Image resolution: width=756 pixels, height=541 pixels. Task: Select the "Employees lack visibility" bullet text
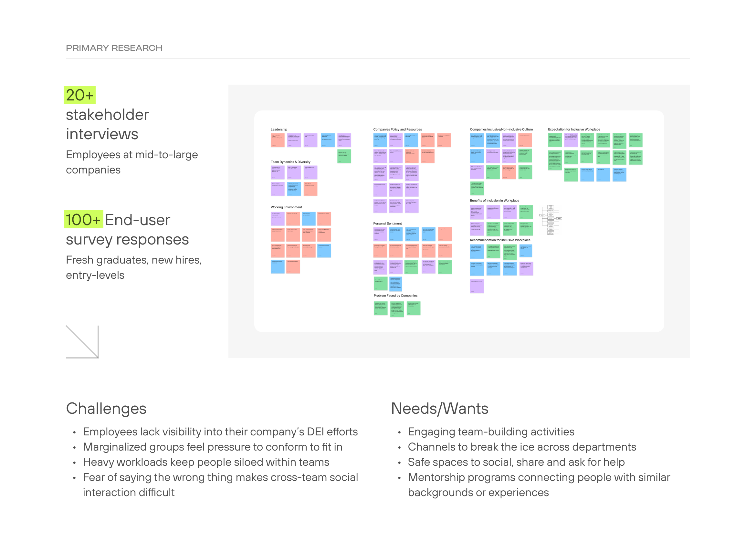tap(220, 432)
